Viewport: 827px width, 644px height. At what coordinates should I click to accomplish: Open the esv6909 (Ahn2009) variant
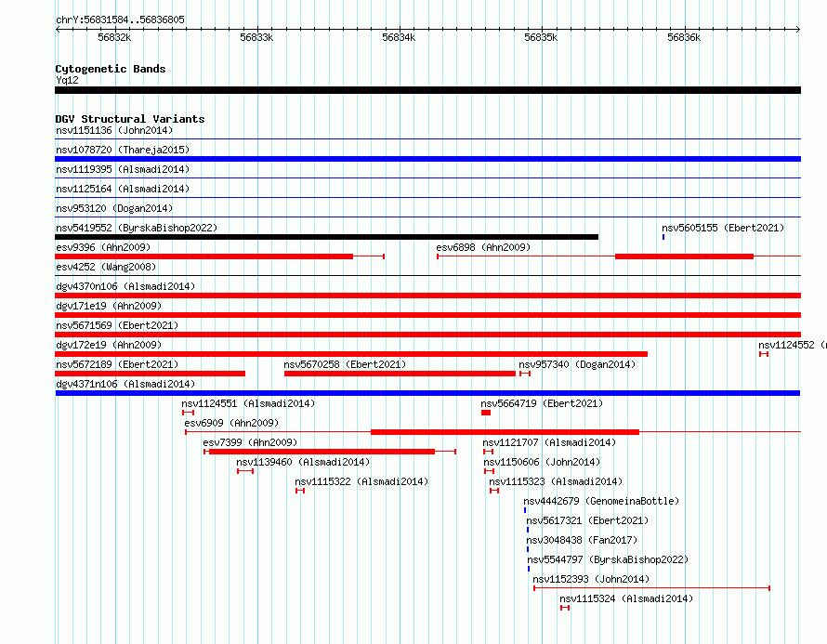point(231,423)
